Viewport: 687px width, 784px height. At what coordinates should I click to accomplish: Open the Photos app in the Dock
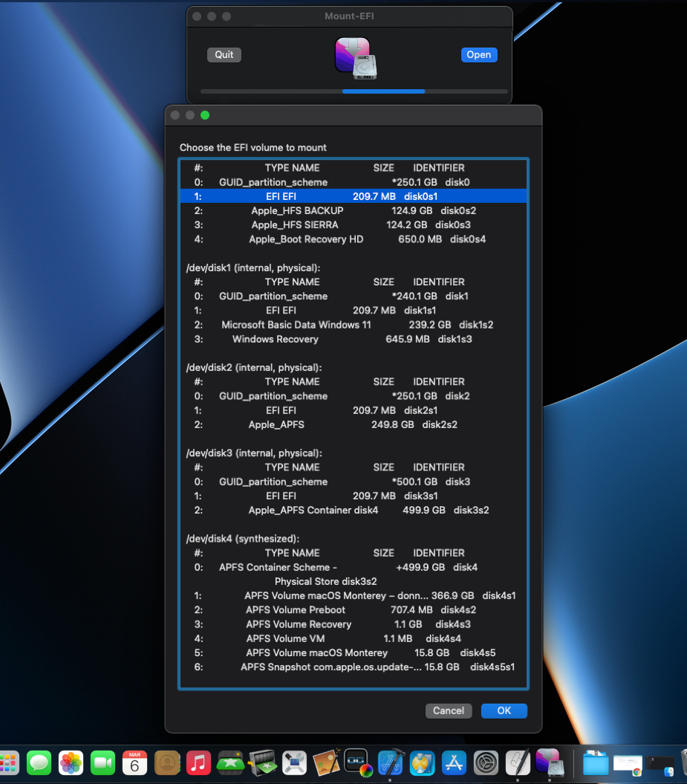71,762
